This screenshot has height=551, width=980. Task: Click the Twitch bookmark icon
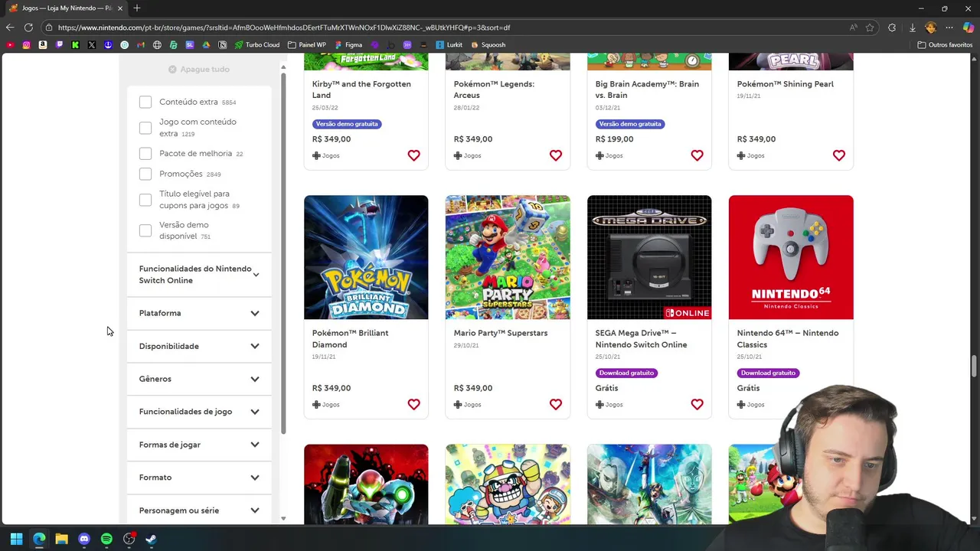click(x=59, y=45)
